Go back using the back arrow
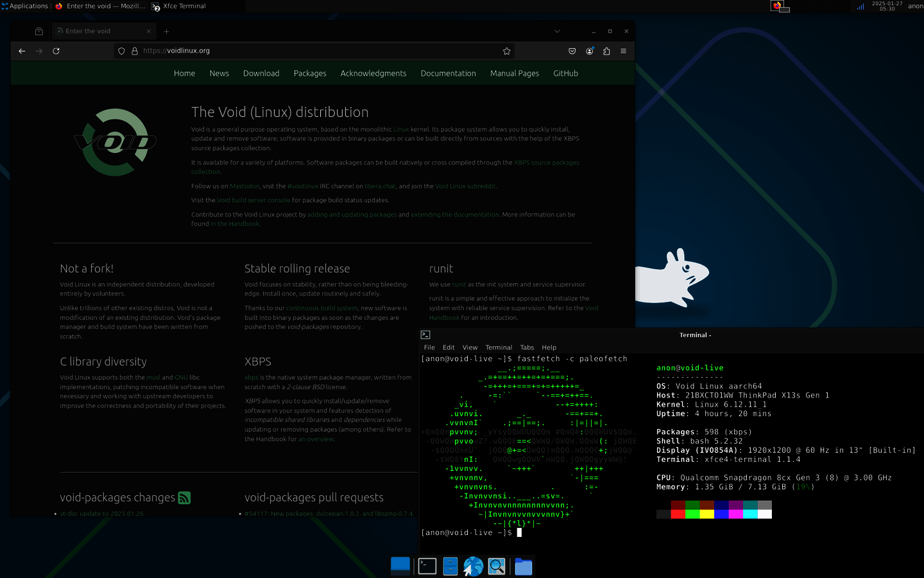Viewport: 924px width, 578px height. pos(22,51)
